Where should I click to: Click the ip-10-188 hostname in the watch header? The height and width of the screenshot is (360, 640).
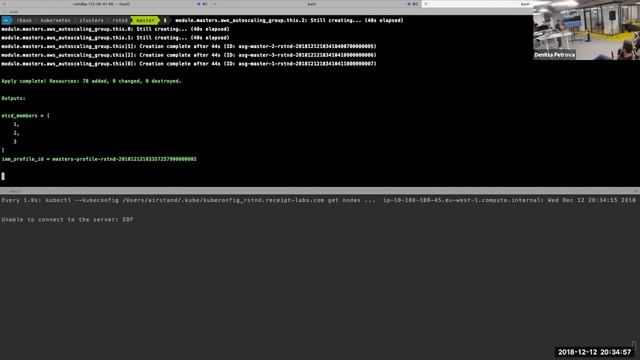(463, 200)
